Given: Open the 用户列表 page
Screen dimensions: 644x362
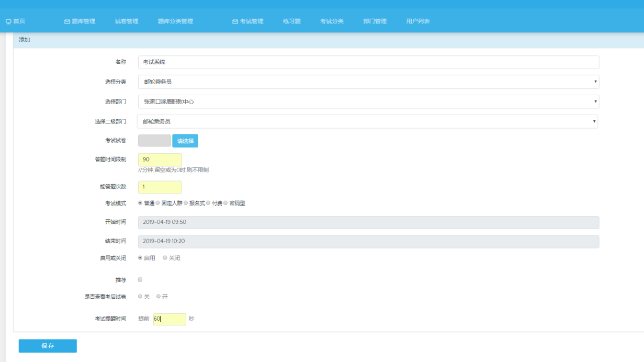Looking at the screenshot, I should pos(417,21).
